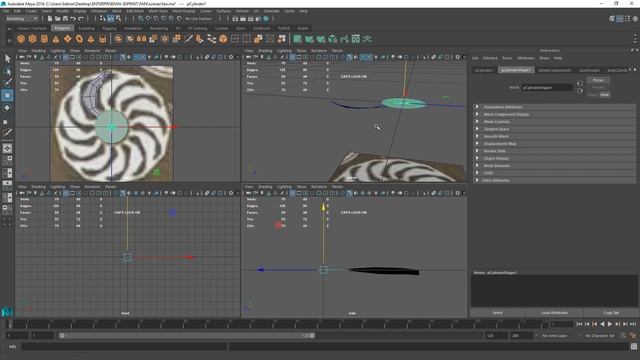Switch to the Sculpting shelf tab
Viewport: 640px width, 360px height.
86,28
